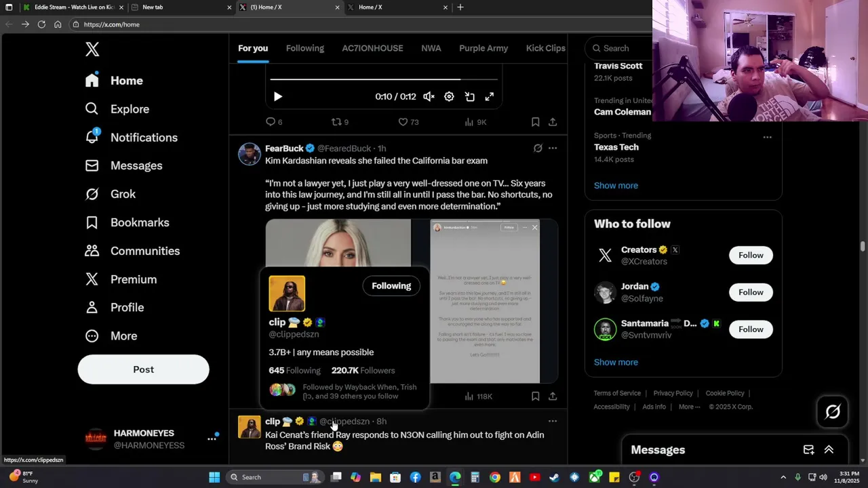This screenshot has height=488, width=868.
Task: Bookmark the top video post
Action: [x=535, y=122]
